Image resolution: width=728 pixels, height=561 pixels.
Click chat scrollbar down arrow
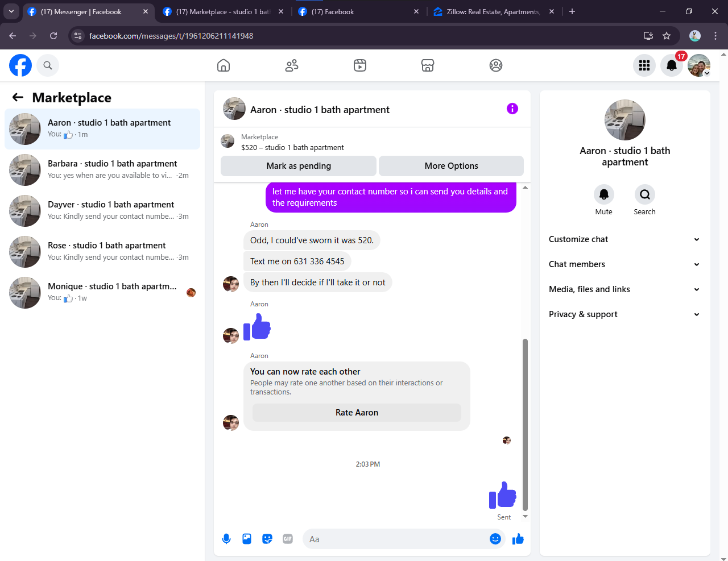click(525, 516)
